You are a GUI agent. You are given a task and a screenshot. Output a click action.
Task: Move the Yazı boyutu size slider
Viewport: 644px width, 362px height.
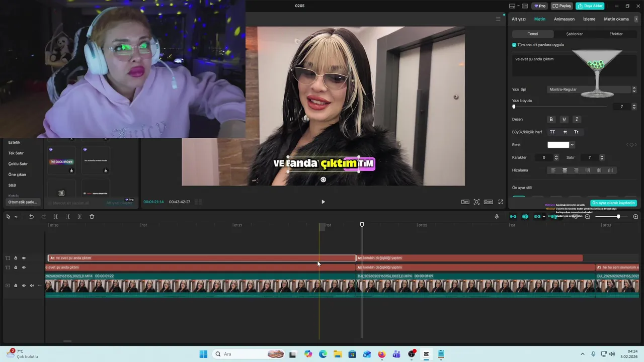point(514,107)
